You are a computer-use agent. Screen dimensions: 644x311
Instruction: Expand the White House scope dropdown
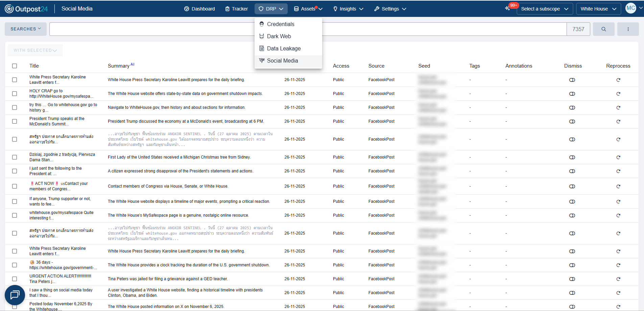598,9
